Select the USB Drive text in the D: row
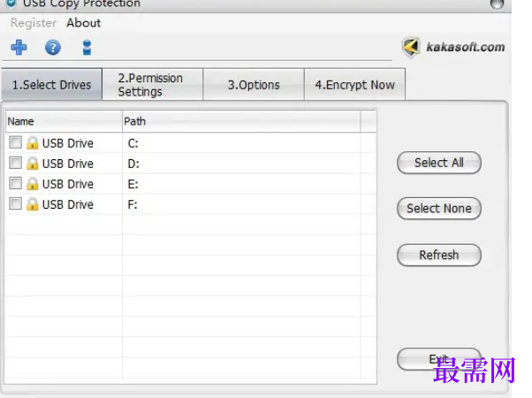This screenshot has width=532, height=398. click(67, 164)
